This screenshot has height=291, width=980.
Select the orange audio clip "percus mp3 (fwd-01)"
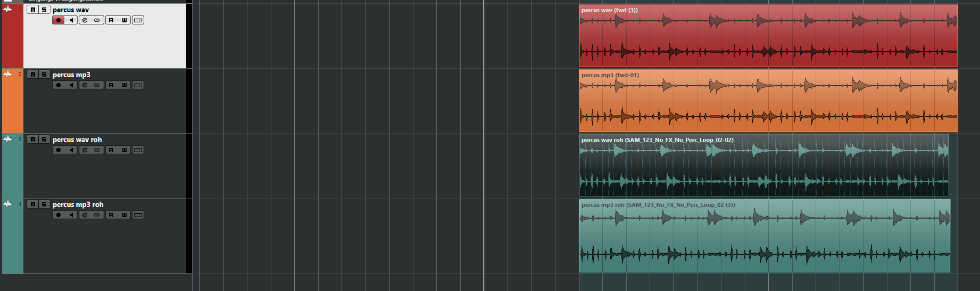point(768,101)
